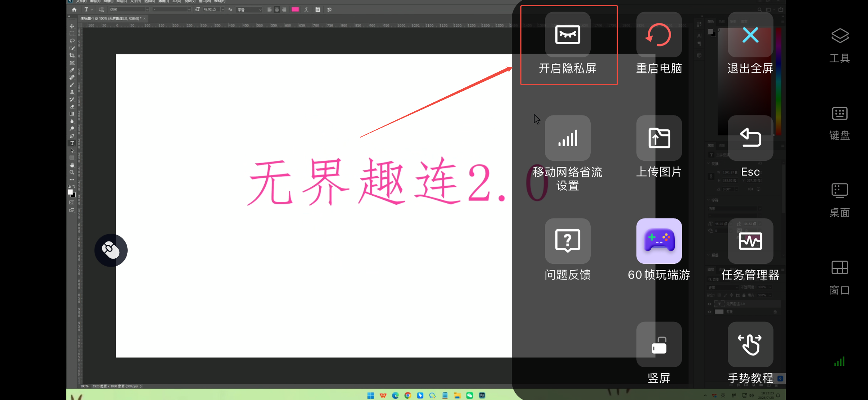Click the pink text color swatch

[x=295, y=10]
